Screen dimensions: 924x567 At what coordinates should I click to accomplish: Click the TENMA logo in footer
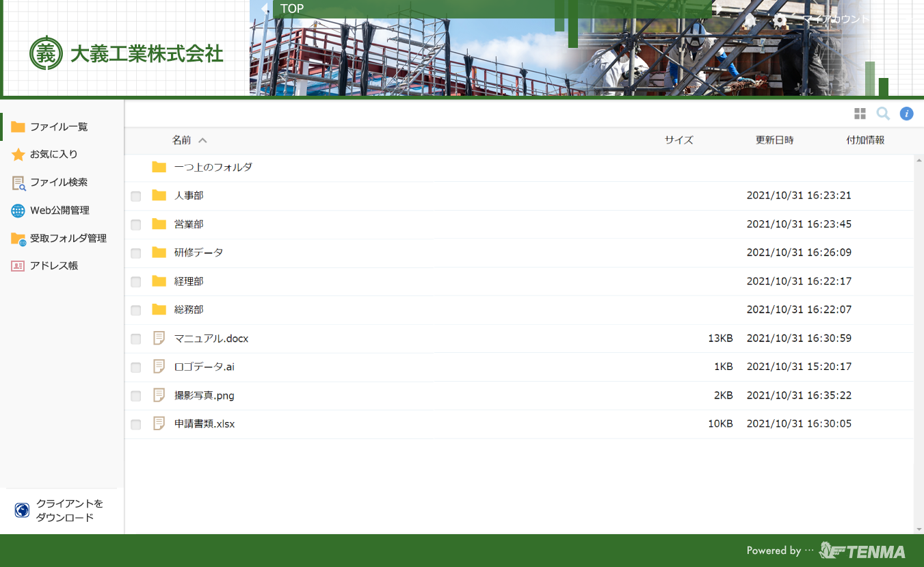click(x=862, y=551)
